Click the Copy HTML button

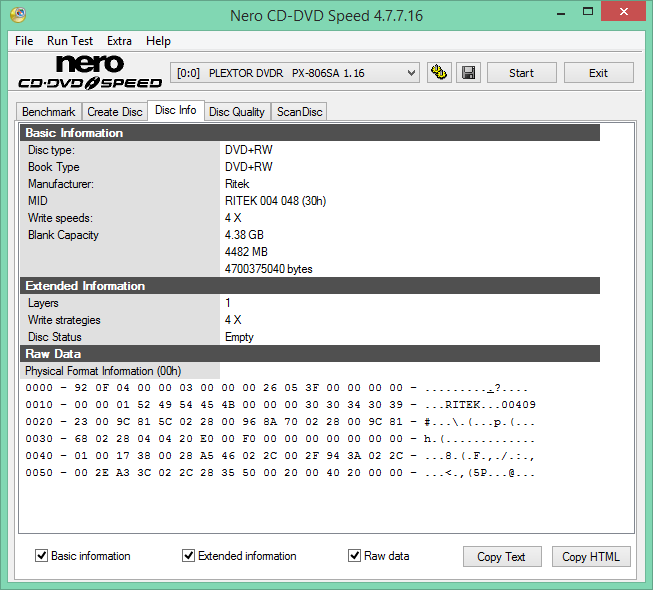(591, 557)
